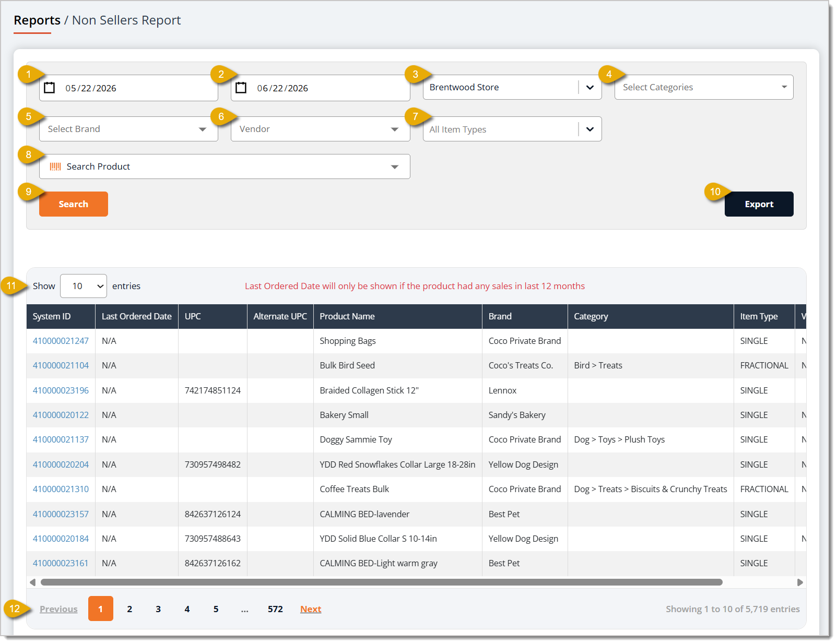Go to the Reports breadcrumb
The image size is (837, 644).
[37, 20]
